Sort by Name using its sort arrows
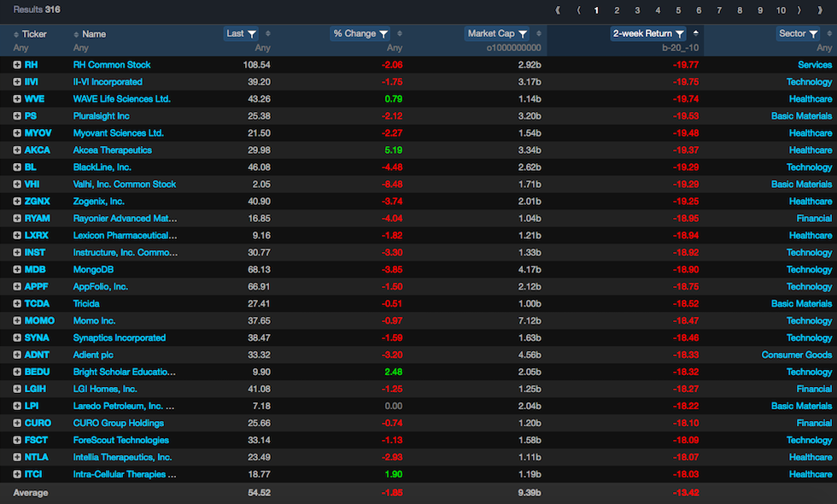 (x=76, y=34)
